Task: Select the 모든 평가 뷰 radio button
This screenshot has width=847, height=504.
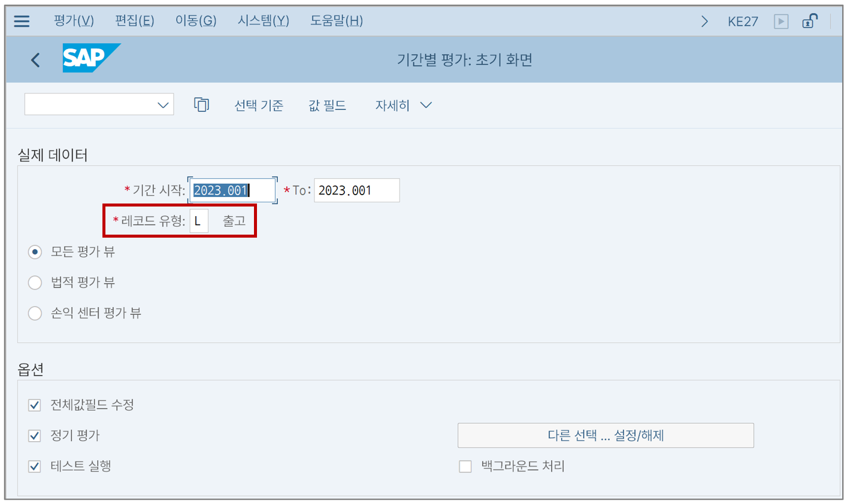Action: 35,252
